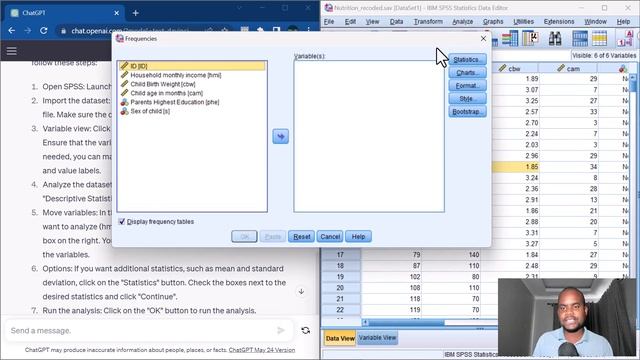Click the cam column header
Image resolution: width=640 pixels, height=360 pixels.
click(568, 69)
